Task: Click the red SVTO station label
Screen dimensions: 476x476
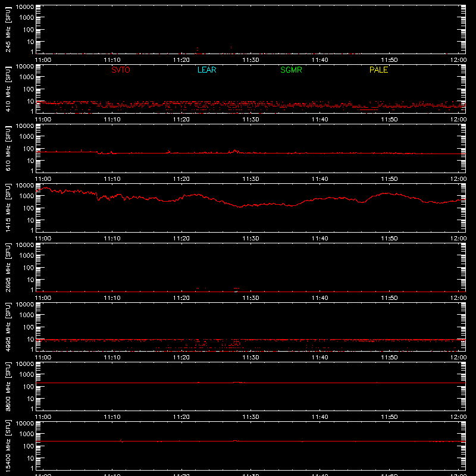Action: tap(121, 70)
